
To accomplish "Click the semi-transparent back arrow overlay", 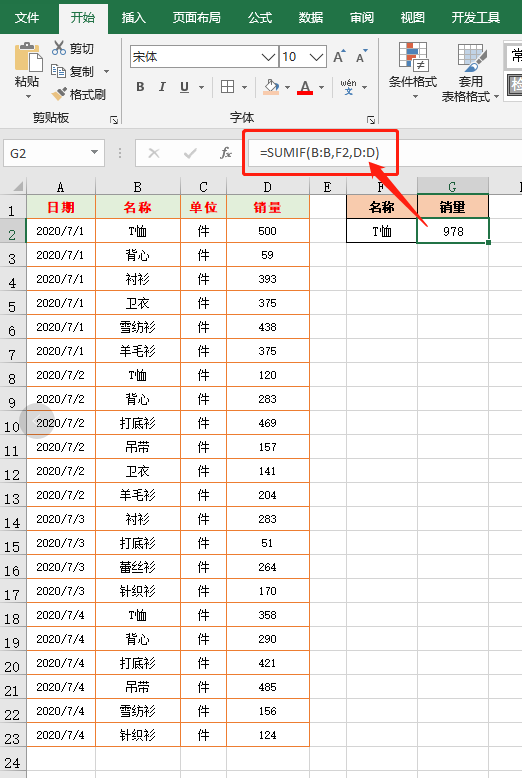I will [x=37, y=421].
